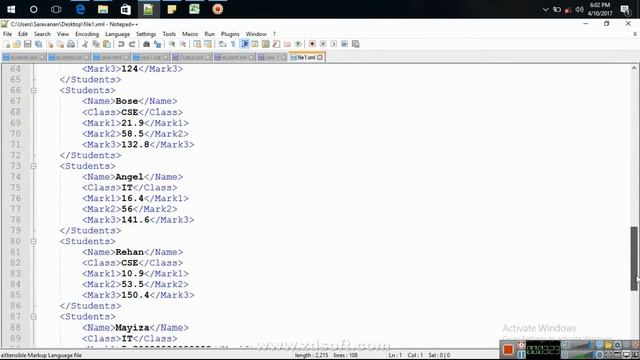Click the Windows Start button
The width and height of the screenshot is (640, 360).
click(x=11, y=9)
